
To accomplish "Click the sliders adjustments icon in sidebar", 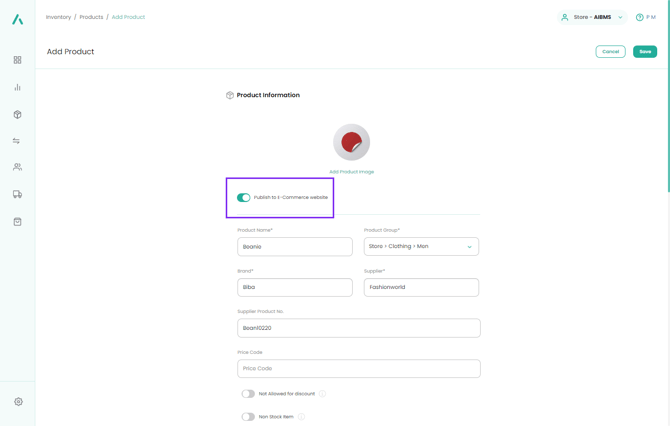I will click(17, 141).
